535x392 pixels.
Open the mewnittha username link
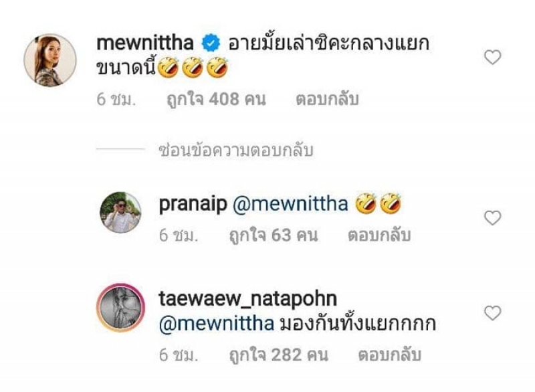tap(145, 43)
